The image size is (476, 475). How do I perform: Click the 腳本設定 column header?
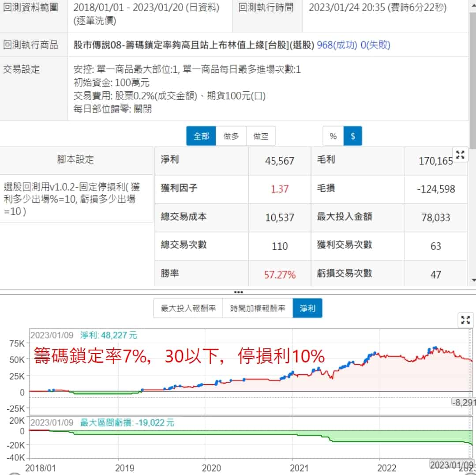coord(76,159)
